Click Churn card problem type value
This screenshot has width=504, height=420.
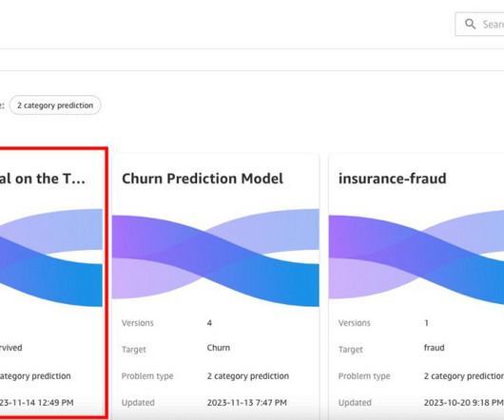click(x=248, y=376)
